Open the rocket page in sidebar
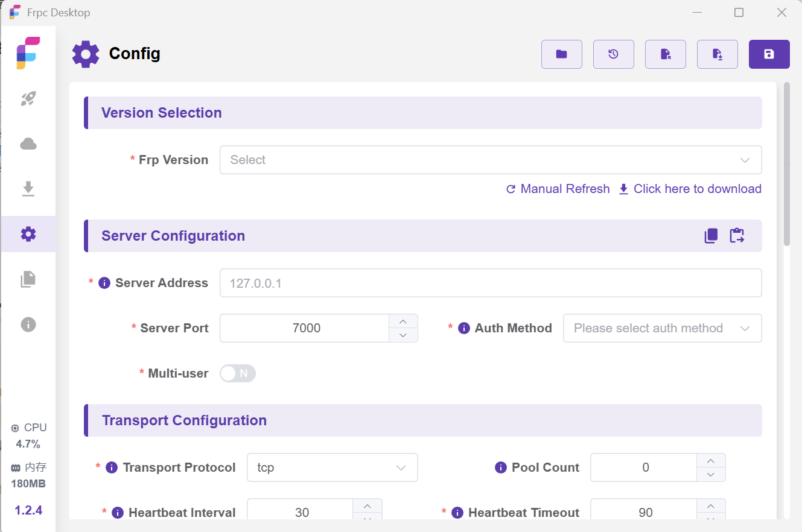 (28, 99)
